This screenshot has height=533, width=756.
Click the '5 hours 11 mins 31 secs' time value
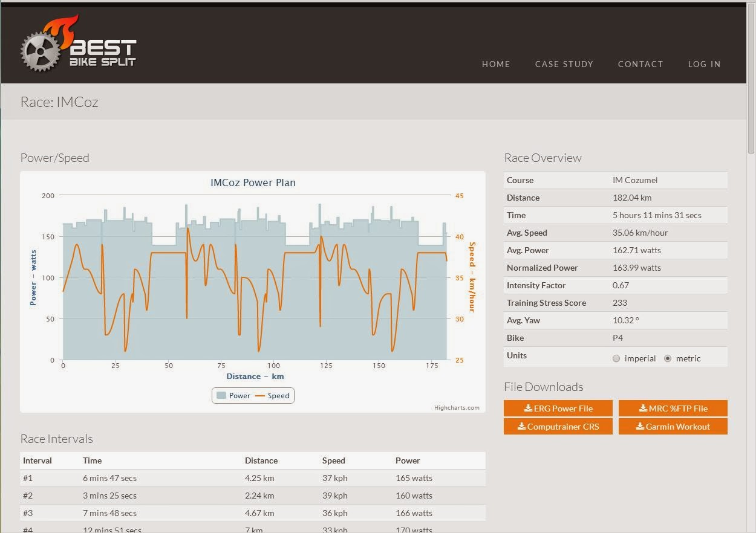click(x=657, y=215)
